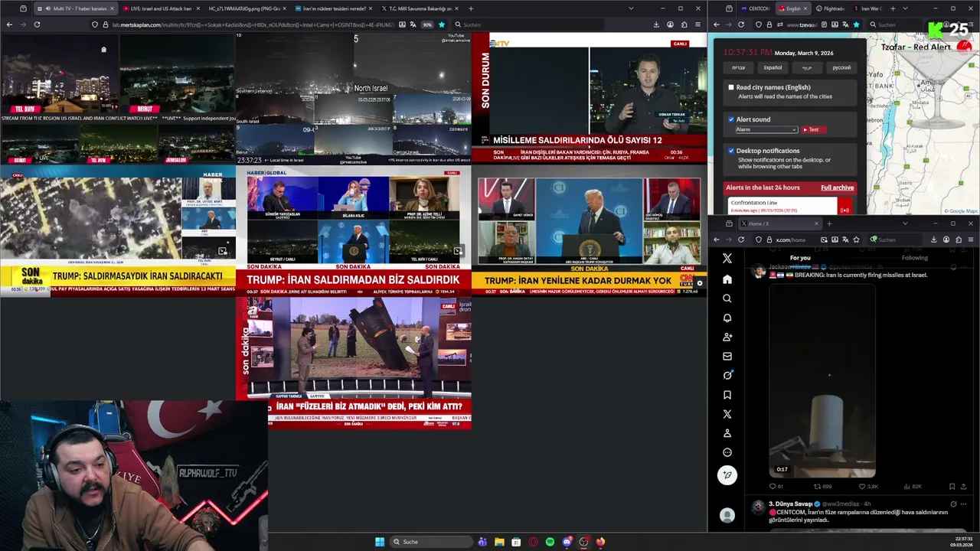Image resolution: width=980 pixels, height=551 pixels.
Task: Open X Bookmarks icon in sidebar
Action: (727, 395)
